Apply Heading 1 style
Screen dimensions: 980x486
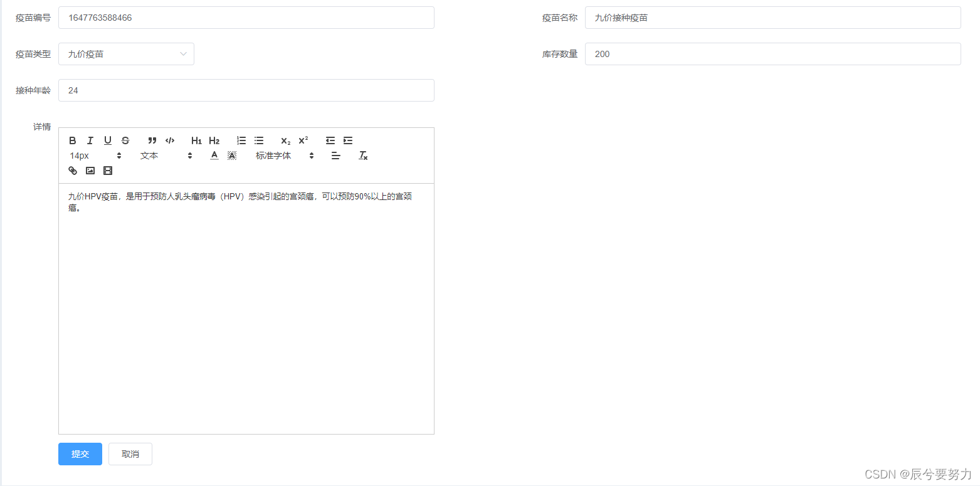(196, 140)
